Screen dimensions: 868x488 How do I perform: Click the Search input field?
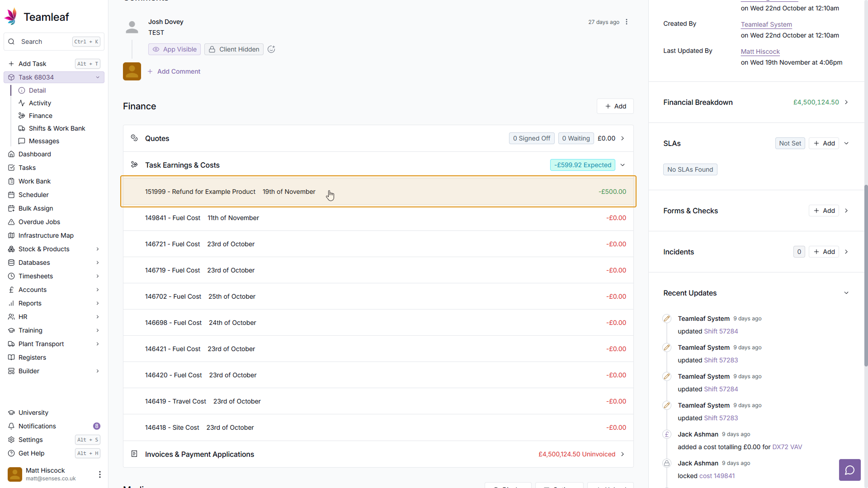coord(45,42)
